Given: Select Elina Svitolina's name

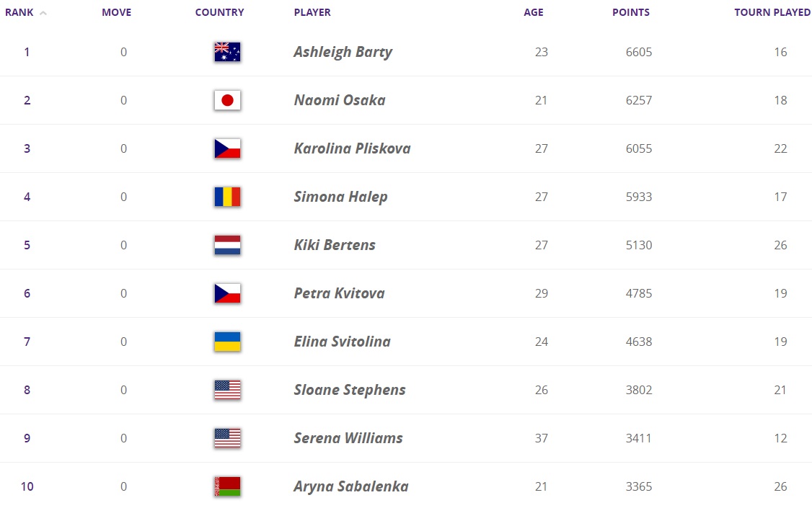Looking at the screenshot, I should coord(343,342).
